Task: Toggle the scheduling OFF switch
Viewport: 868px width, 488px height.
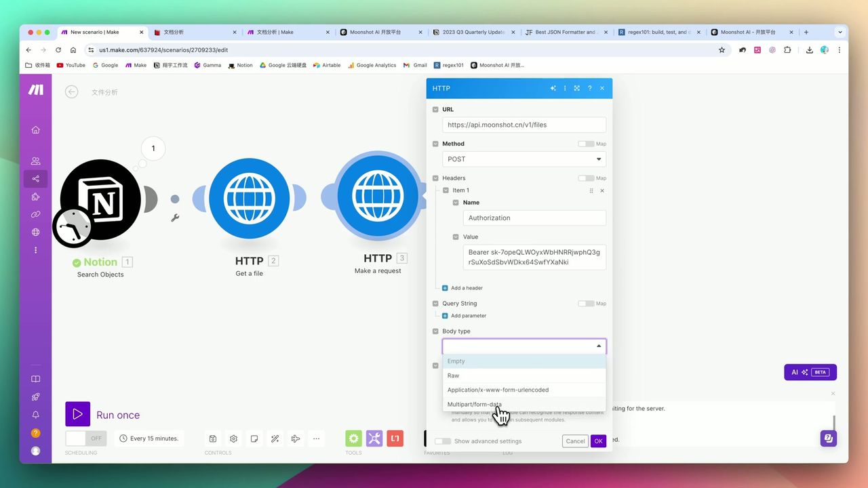Action: coord(86,439)
